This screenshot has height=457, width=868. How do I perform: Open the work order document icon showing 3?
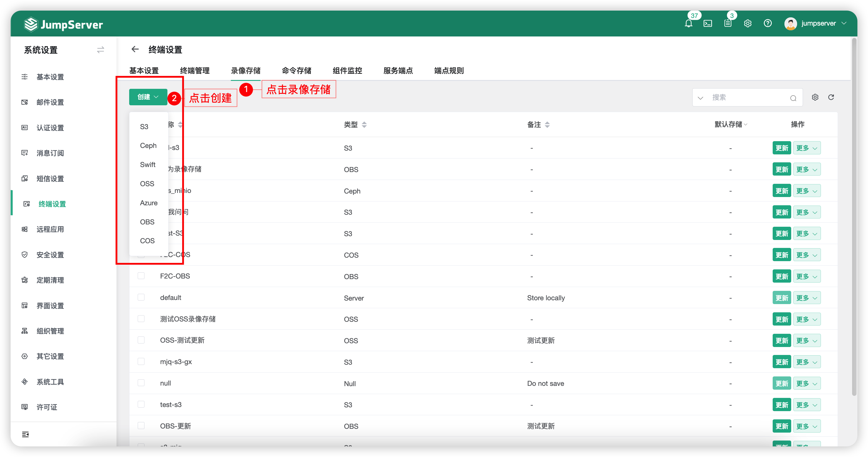coord(728,24)
